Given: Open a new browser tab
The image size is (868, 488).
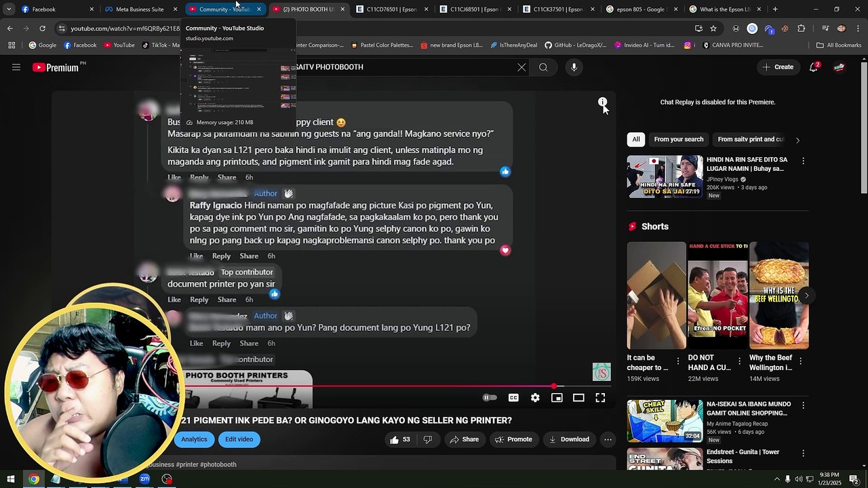Looking at the screenshot, I should (775, 9).
